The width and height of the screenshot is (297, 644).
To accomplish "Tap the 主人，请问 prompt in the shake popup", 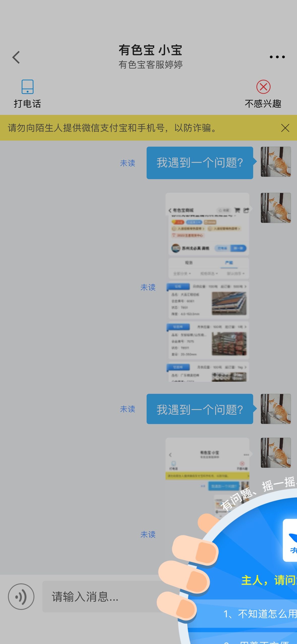I will [x=269, y=580].
